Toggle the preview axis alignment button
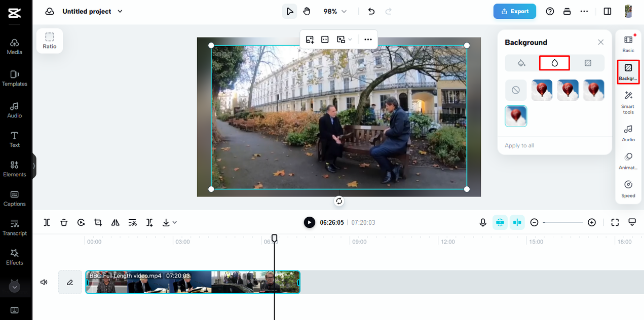Viewport: 644px width, 320px height. click(x=517, y=222)
